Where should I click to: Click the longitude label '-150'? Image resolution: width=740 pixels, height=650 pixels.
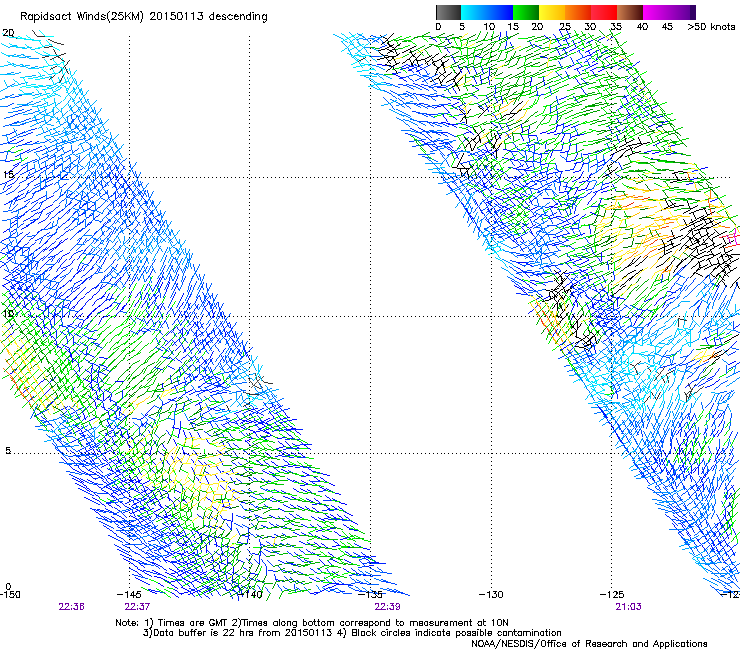(x=10, y=594)
